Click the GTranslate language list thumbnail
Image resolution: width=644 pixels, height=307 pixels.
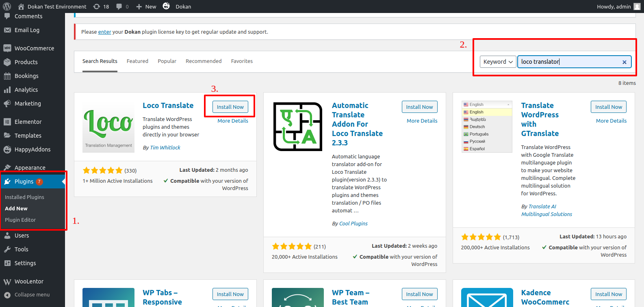click(487, 127)
